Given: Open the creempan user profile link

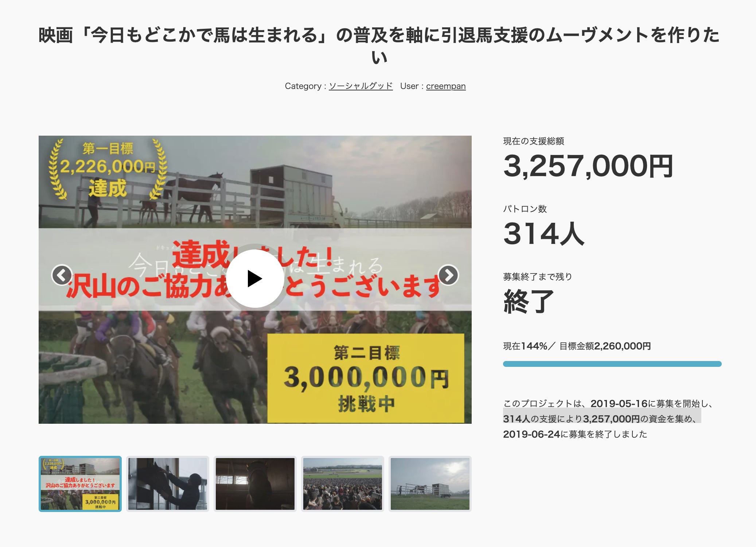Looking at the screenshot, I should 445,86.
